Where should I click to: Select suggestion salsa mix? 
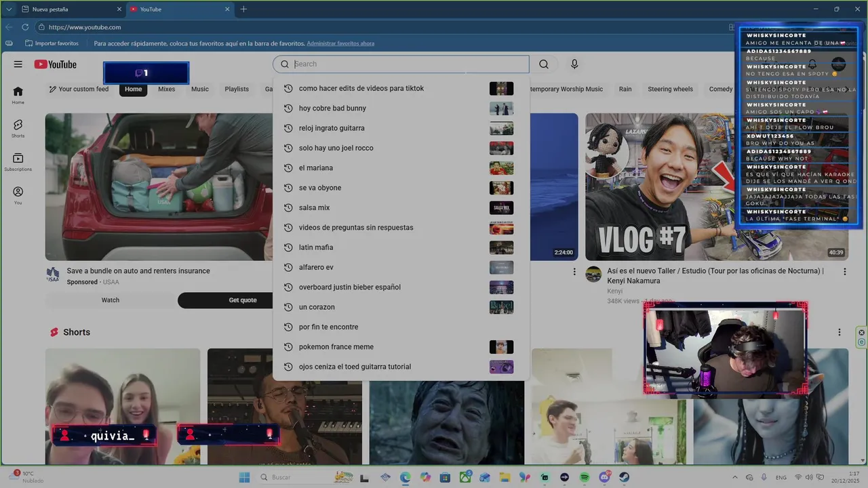pos(401,208)
